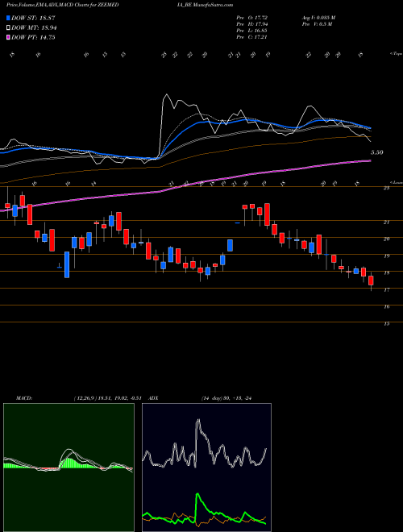Click the '(14 day) 30, +18, -24' ADX values
The image size is (403, 532).
228,398
